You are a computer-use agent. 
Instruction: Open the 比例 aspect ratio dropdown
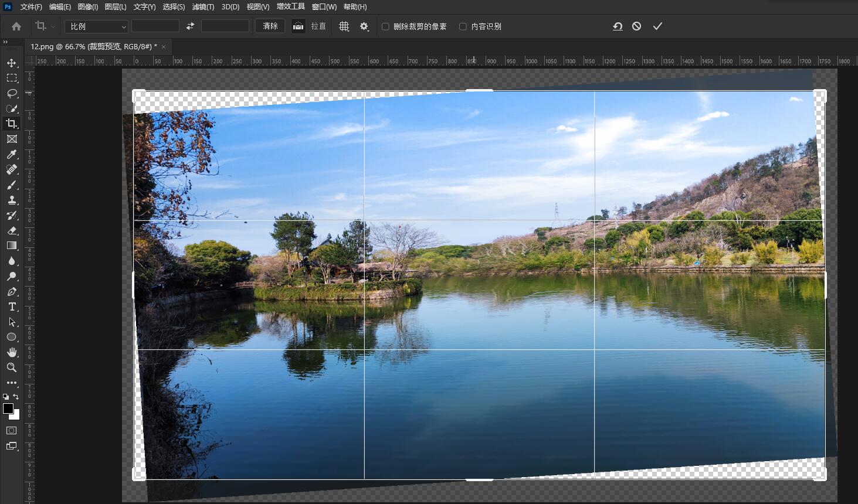(96, 26)
